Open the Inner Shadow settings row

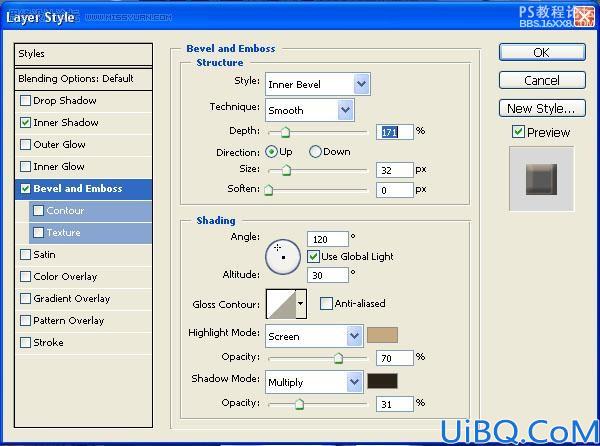click(x=83, y=122)
